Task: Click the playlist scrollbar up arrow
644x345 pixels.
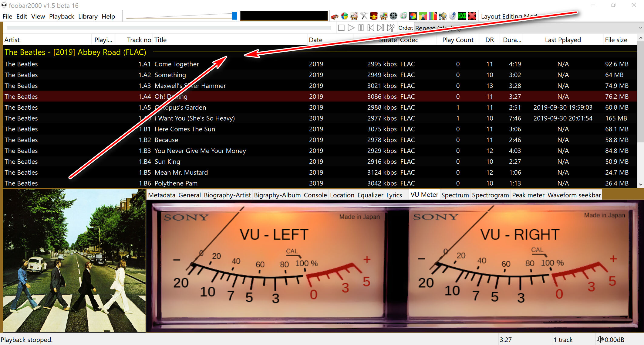Action: pyautogui.click(x=640, y=38)
